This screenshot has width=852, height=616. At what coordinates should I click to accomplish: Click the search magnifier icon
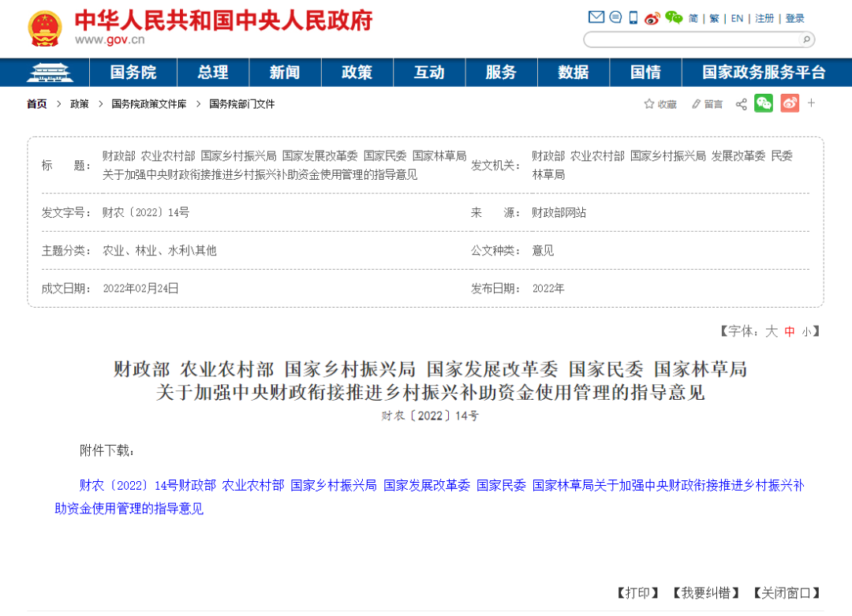(806, 39)
